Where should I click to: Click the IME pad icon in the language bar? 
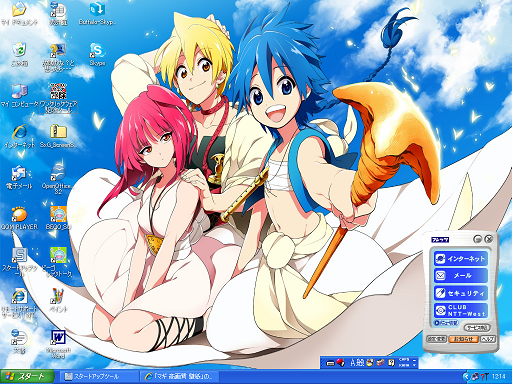pyautogui.click(x=370, y=362)
